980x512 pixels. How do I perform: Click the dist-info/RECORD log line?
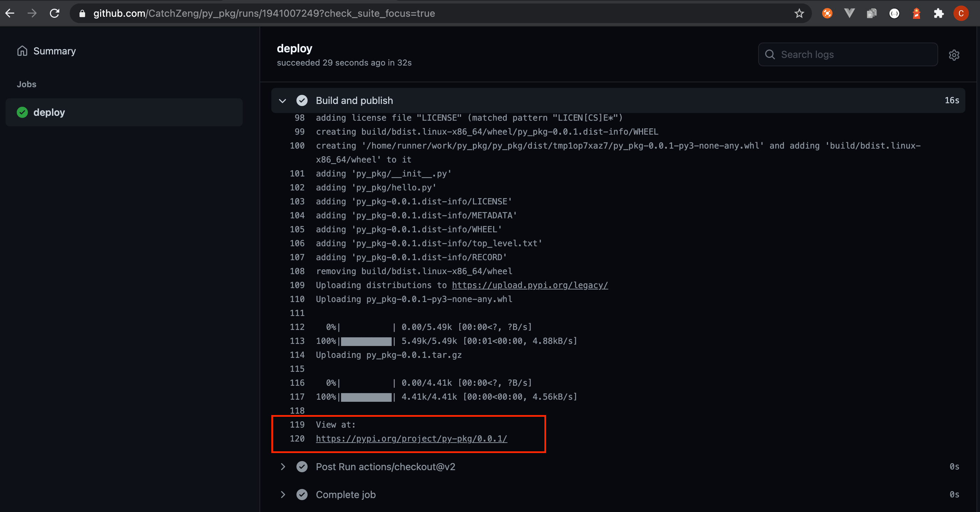[411, 257]
